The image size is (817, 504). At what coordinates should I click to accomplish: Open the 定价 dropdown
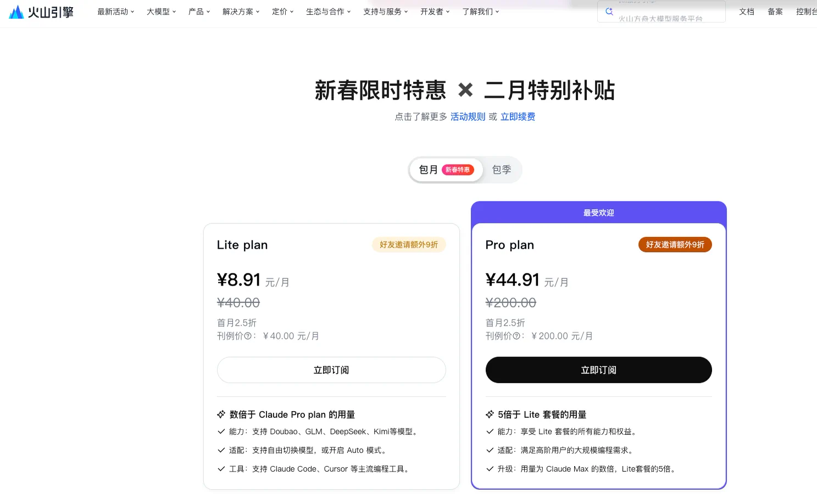[x=283, y=12]
